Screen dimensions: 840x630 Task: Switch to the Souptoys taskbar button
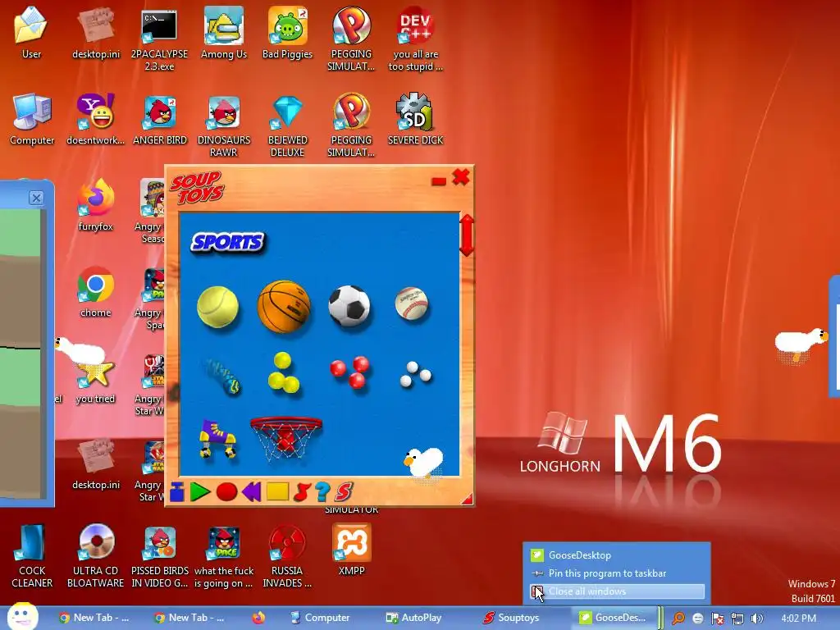tap(512, 618)
